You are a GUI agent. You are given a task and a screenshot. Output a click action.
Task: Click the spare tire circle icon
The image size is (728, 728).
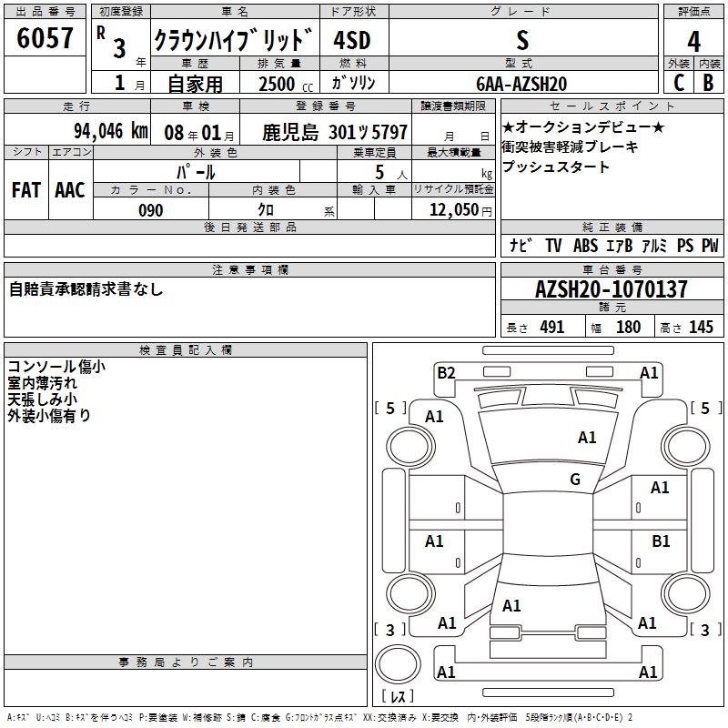click(x=398, y=664)
